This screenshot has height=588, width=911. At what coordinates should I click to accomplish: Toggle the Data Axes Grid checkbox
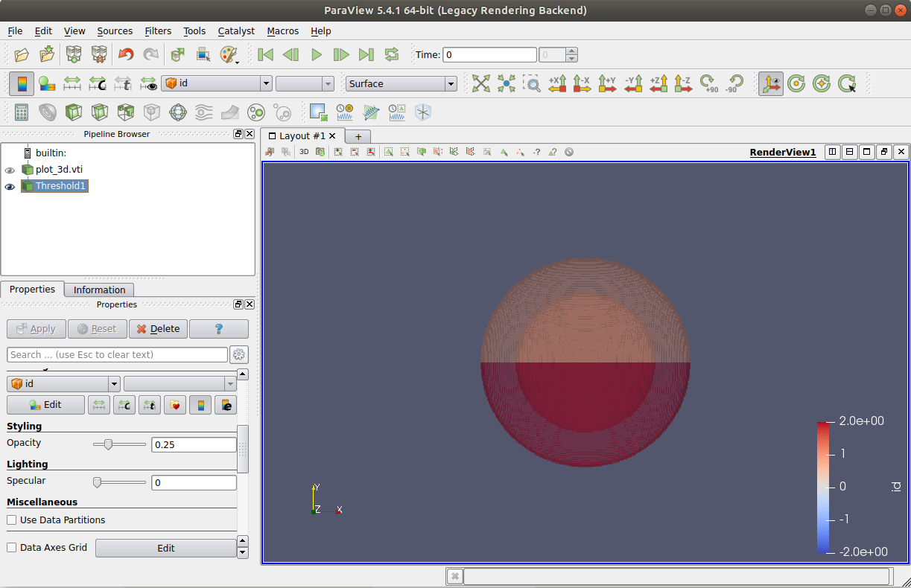(x=11, y=547)
